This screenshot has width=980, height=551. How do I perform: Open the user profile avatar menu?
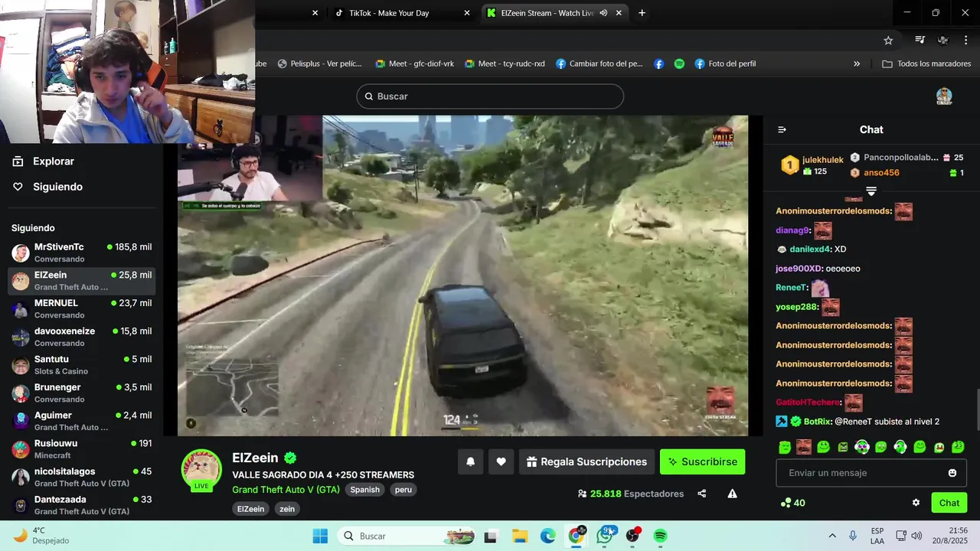(944, 96)
